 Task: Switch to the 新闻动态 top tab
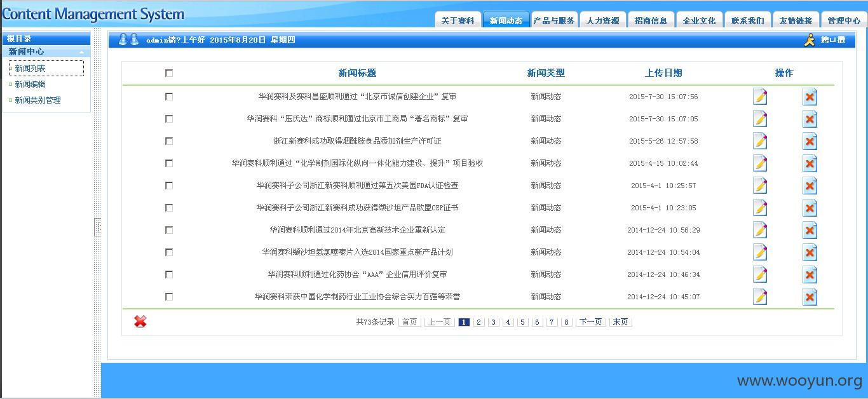(506, 20)
